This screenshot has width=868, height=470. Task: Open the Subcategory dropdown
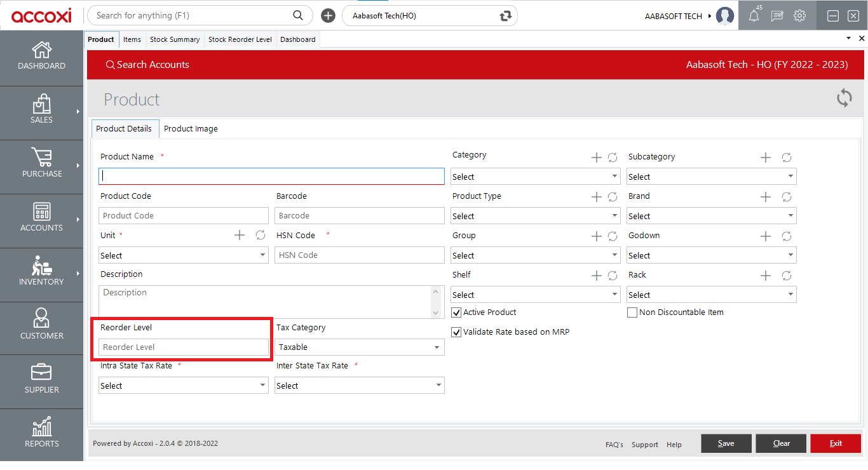click(x=712, y=177)
